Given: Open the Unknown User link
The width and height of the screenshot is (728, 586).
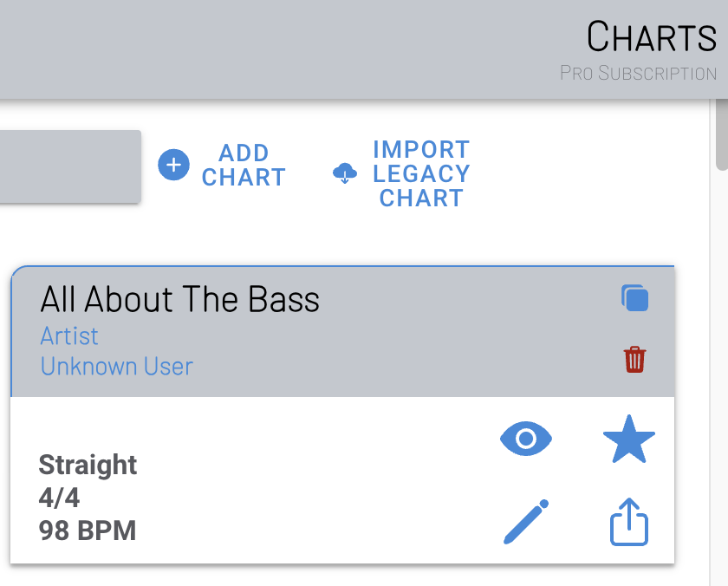Looking at the screenshot, I should click(116, 366).
